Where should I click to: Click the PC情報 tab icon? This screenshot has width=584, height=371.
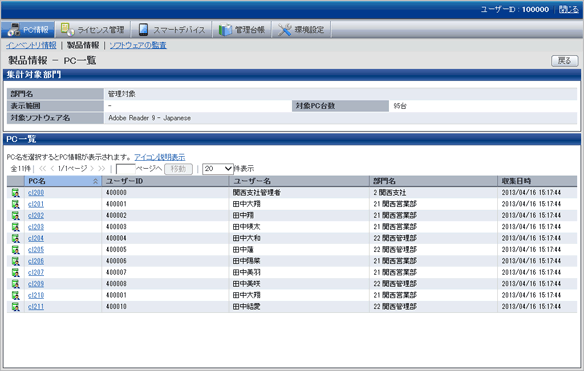coord(14,30)
